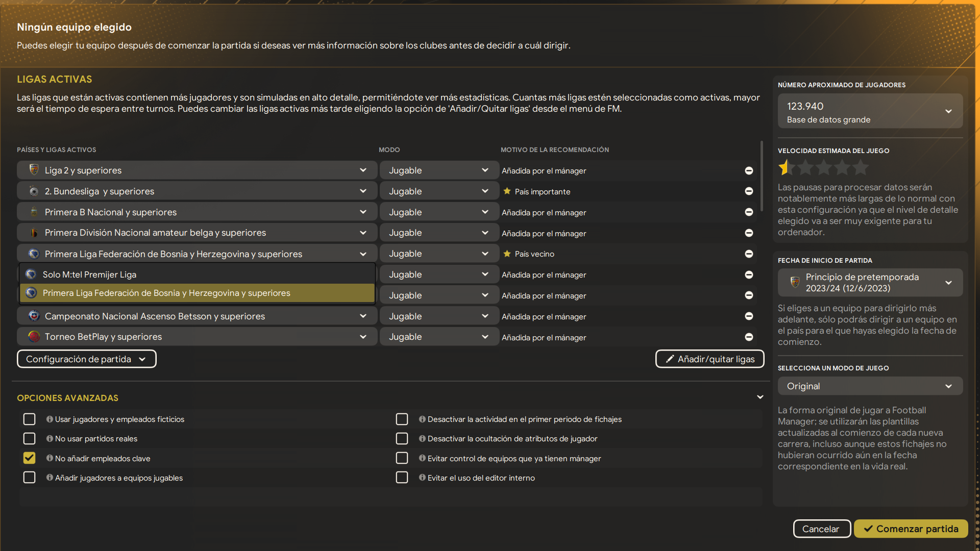Click the País vecino star icon
The height and width of the screenshot is (551, 980).
[x=507, y=254]
